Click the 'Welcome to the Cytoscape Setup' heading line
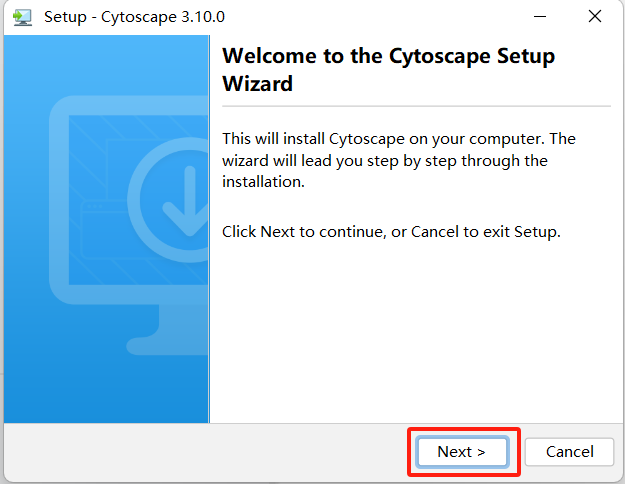 pyautogui.click(x=387, y=56)
